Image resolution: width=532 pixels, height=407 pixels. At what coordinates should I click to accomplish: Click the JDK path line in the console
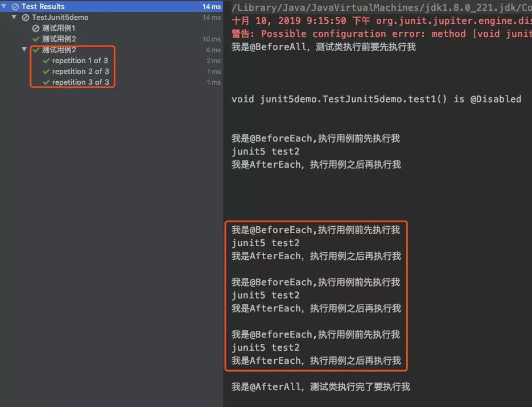381,7
